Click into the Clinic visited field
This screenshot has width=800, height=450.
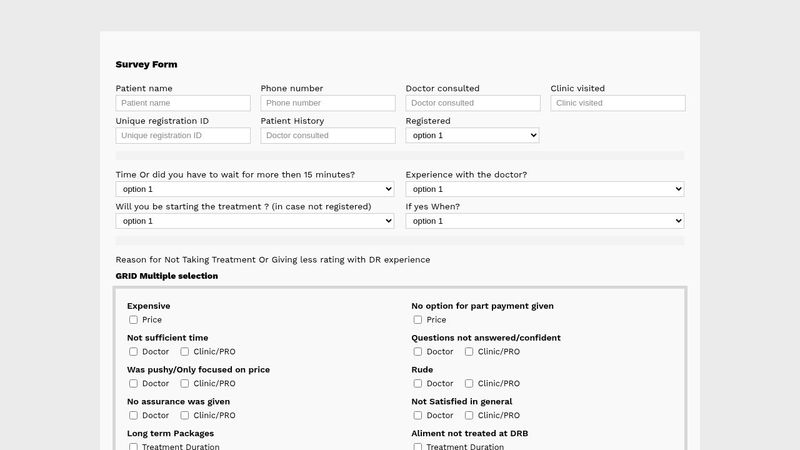coord(618,103)
